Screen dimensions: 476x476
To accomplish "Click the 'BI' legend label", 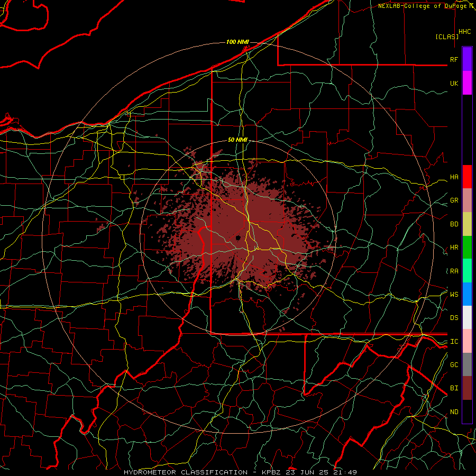I will (454, 388).
